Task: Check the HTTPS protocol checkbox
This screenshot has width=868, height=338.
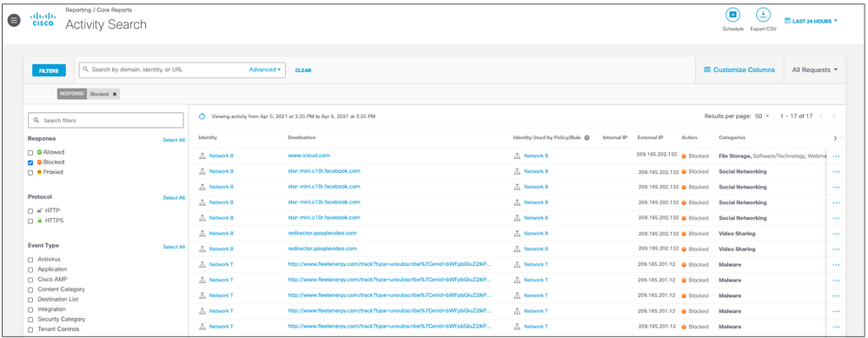Action: [x=30, y=221]
